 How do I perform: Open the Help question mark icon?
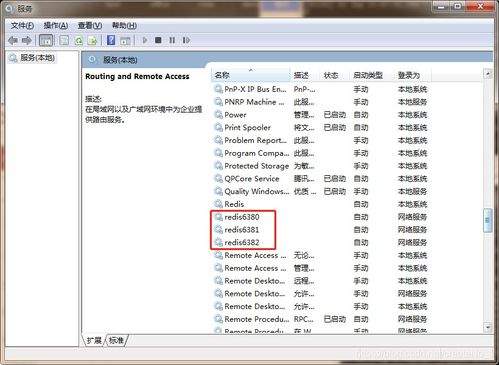coord(111,40)
